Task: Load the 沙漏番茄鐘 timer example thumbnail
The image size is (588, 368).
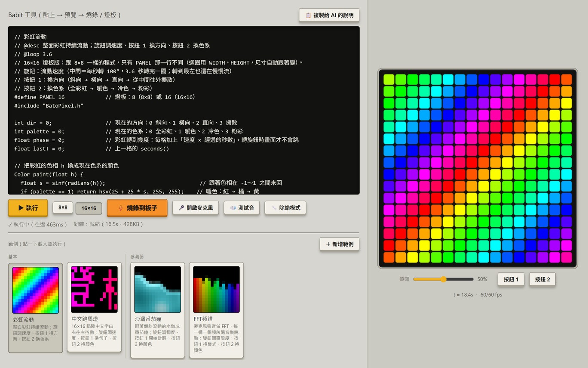Action: pos(157,289)
